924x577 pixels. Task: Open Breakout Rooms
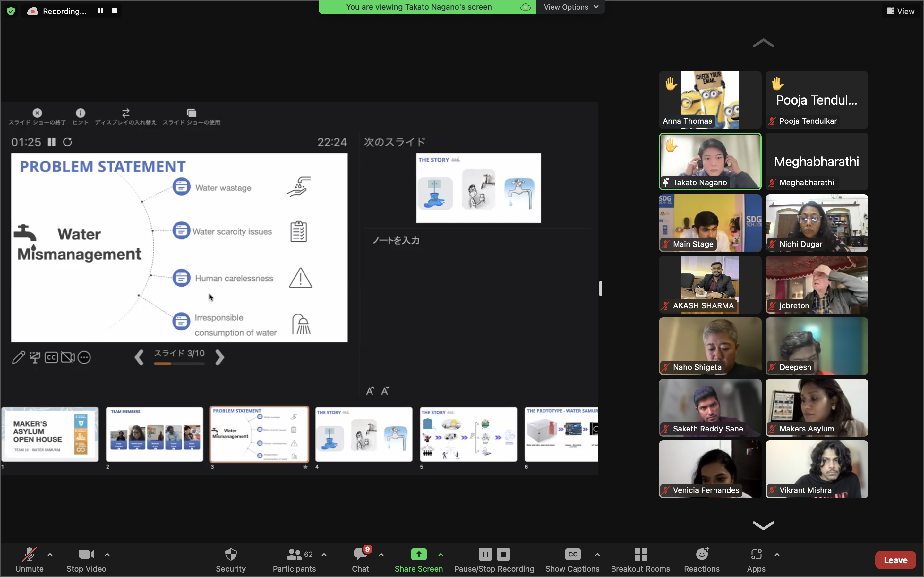click(x=640, y=559)
